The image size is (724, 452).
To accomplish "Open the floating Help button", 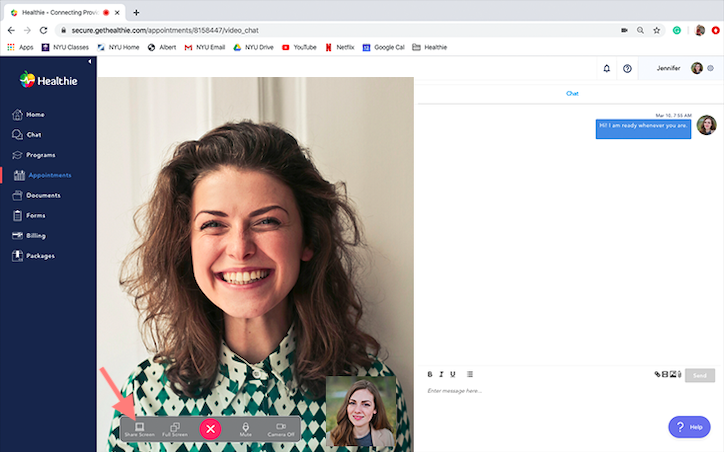I will (x=689, y=427).
